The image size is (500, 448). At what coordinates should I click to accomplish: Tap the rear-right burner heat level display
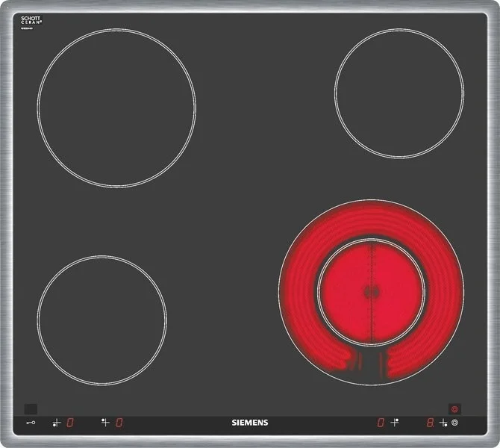coord(381,423)
